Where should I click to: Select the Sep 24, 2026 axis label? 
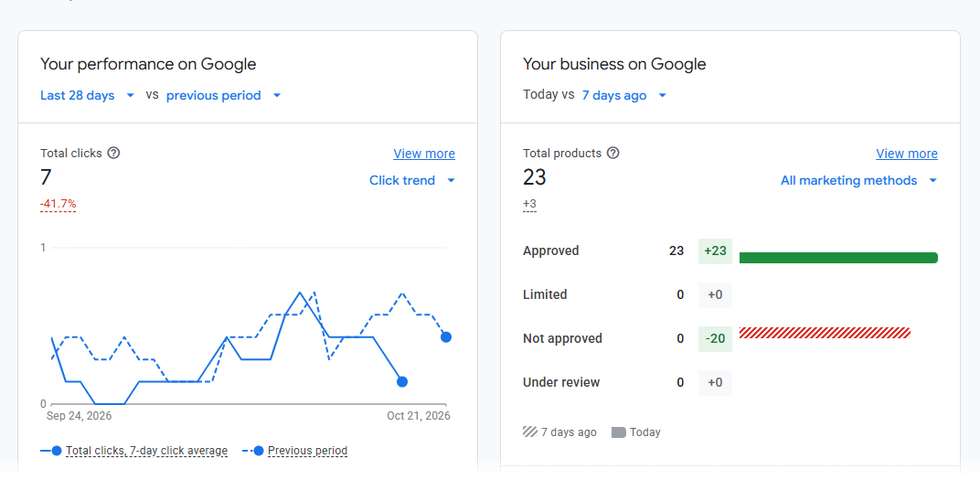[x=80, y=416]
